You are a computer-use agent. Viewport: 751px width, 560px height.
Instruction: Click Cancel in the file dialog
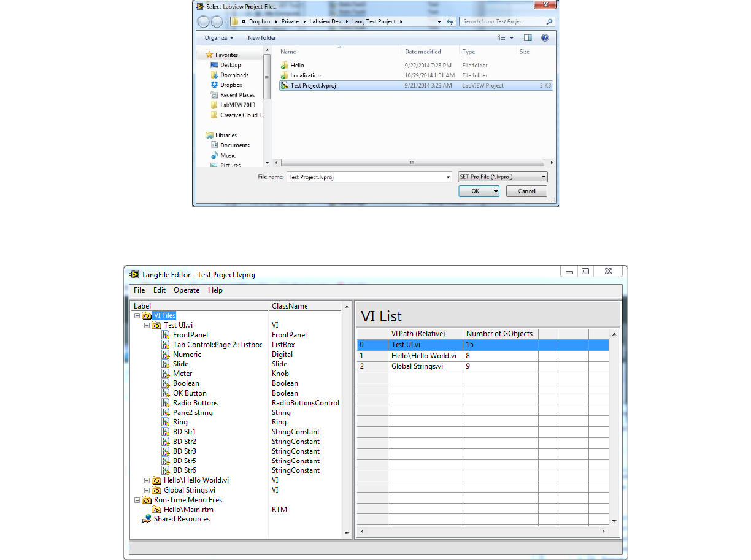527,191
